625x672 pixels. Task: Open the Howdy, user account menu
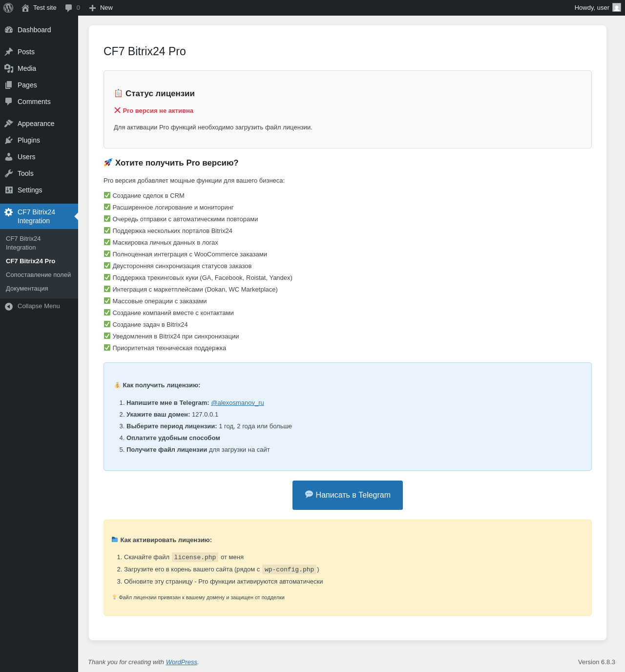coord(591,8)
